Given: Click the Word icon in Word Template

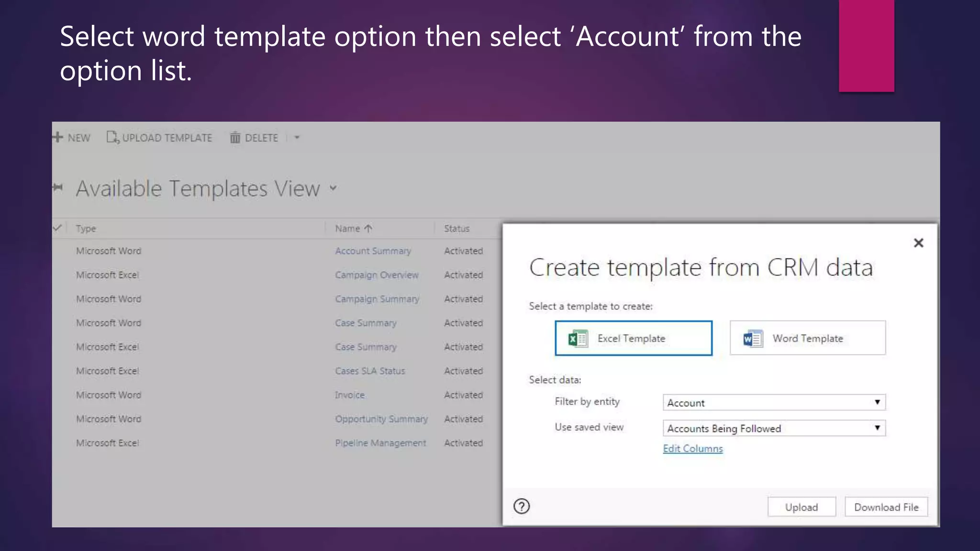Looking at the screenshot, I should pos(753,339).
